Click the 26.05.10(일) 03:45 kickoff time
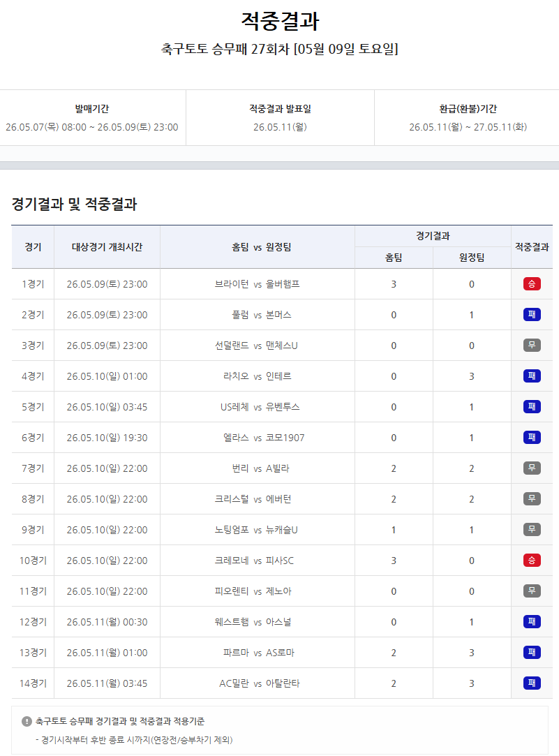559x756 pixels. tap(107, 407)
